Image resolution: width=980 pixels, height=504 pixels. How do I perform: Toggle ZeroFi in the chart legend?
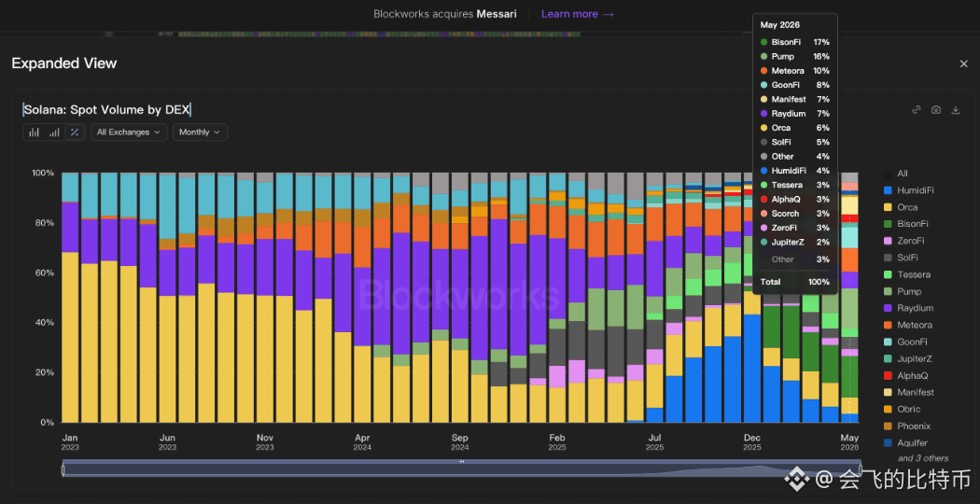pyautogui.click(x=904, y=241)
